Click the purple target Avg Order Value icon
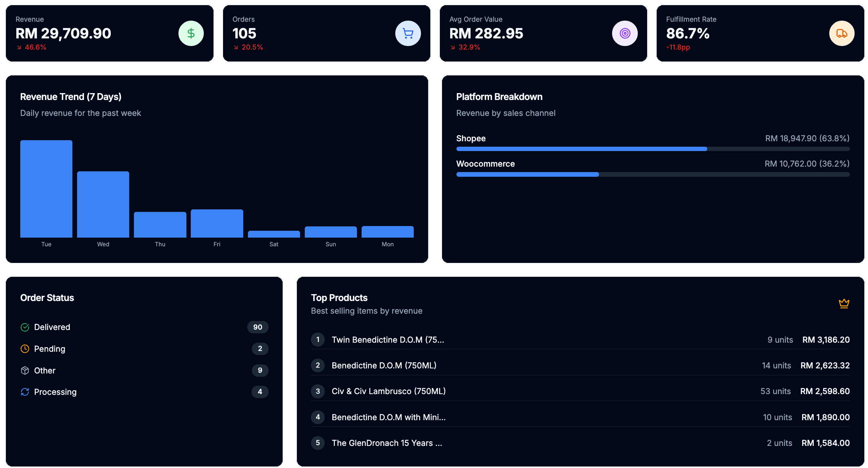This screenshot has height=468, width=868. pyautogui.click(x=625, y=33)
